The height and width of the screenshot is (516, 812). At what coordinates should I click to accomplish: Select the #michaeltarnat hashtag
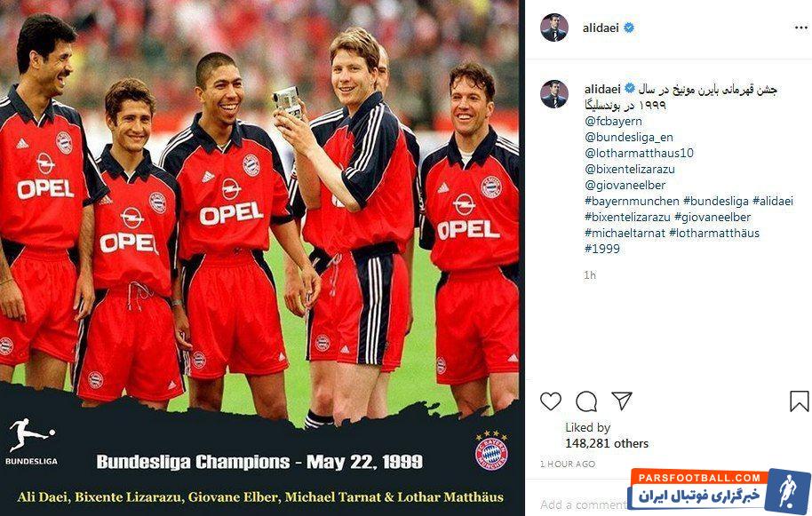point(625,233)
